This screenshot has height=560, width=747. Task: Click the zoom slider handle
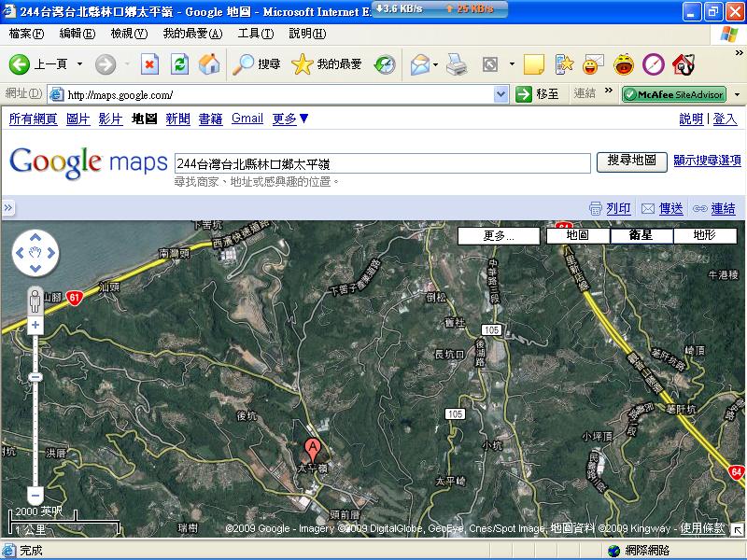tap(35, 376)
